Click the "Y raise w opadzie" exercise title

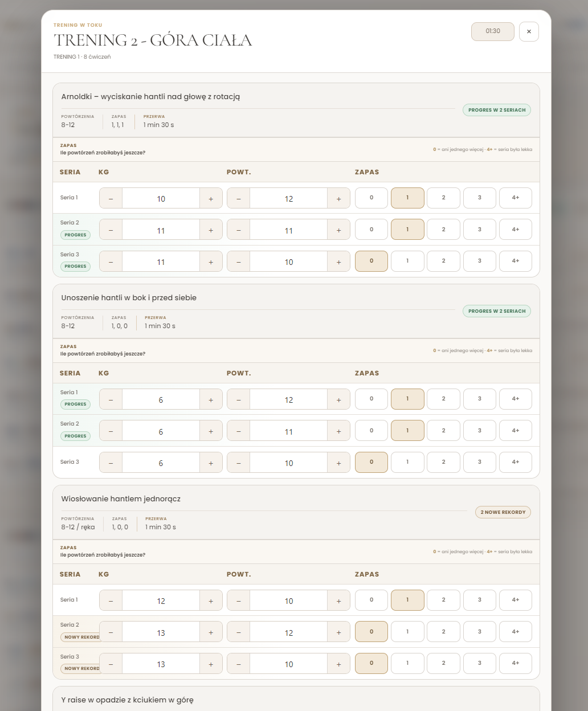click(128, 700)
